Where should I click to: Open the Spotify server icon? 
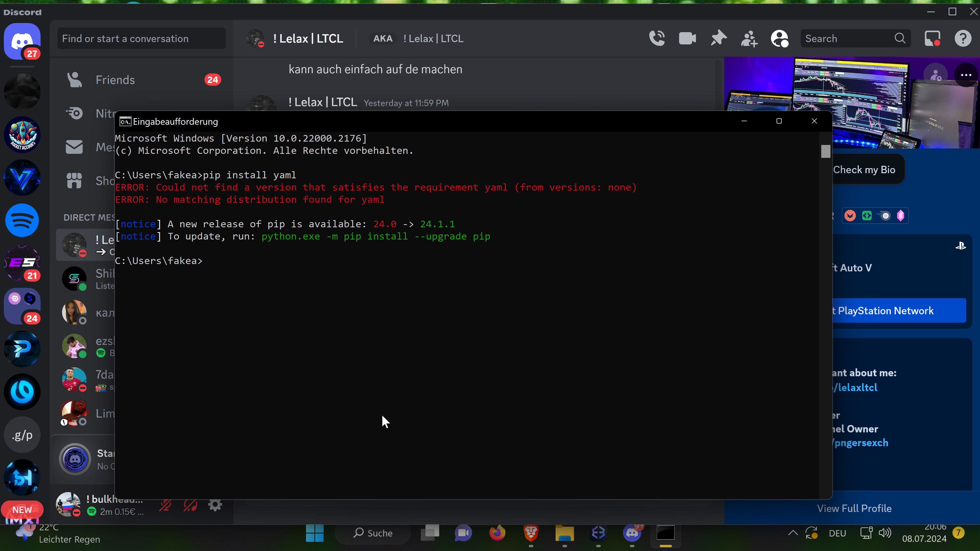point(22,220)
